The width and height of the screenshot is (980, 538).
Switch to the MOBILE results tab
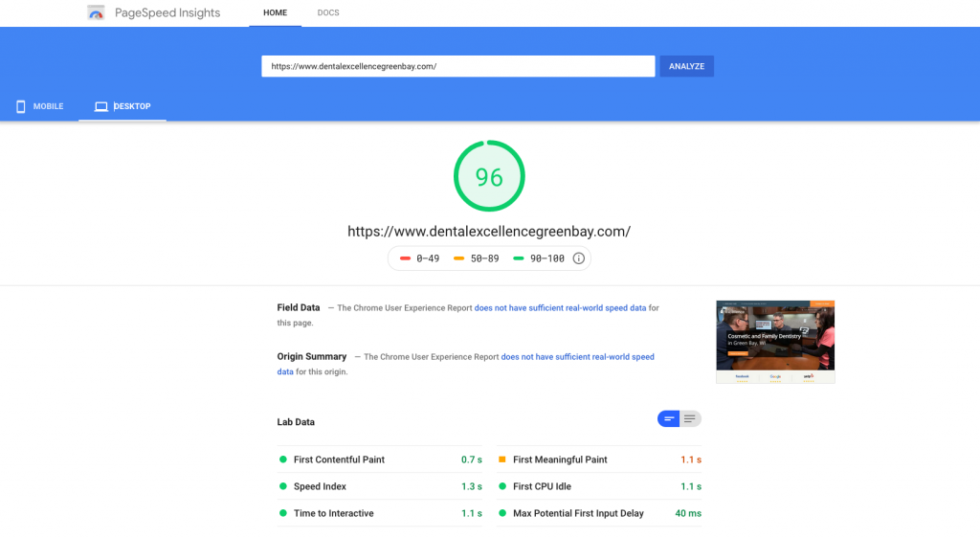pos(39,107)
